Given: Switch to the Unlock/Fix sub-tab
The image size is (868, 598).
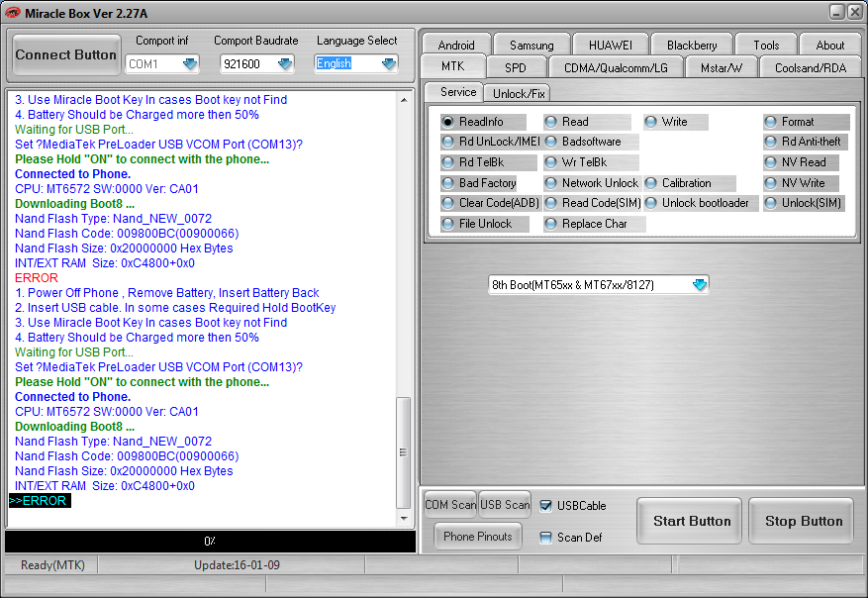Looking at the screenshot, I should coord(519,94).
